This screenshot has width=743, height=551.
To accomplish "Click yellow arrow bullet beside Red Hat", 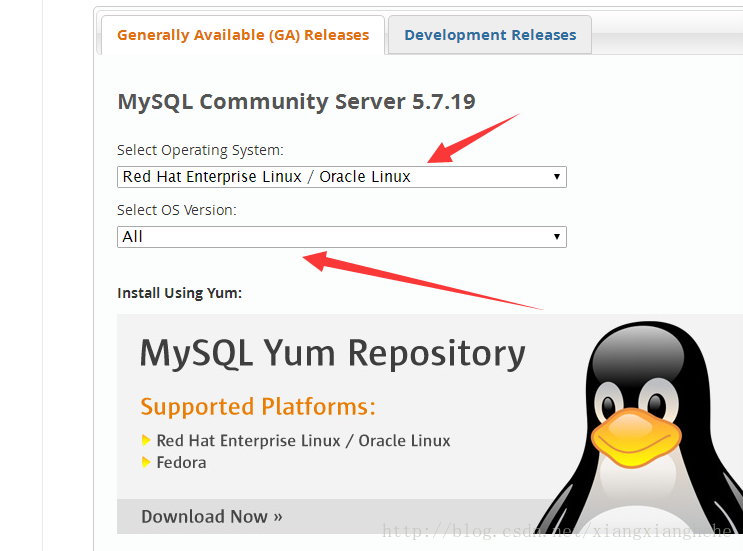I will (146, 440).
